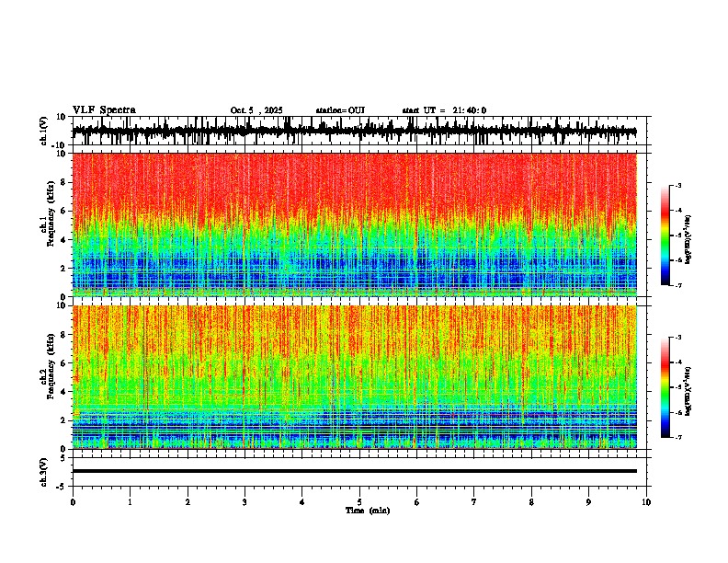The image size is (728, 563).
Task: Click the "start UT = 21:40:0" text
Action: tap(444, 110)
